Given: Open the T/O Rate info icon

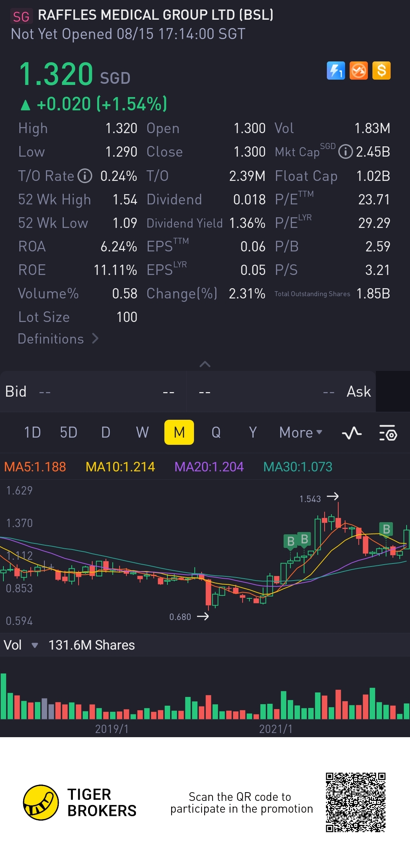Looking at the screenshot, I should [x=85, y=176].
